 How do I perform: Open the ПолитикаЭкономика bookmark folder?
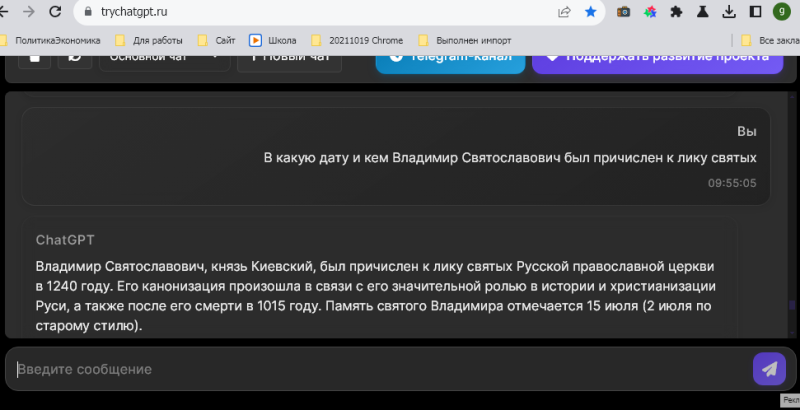coord(50,40)
